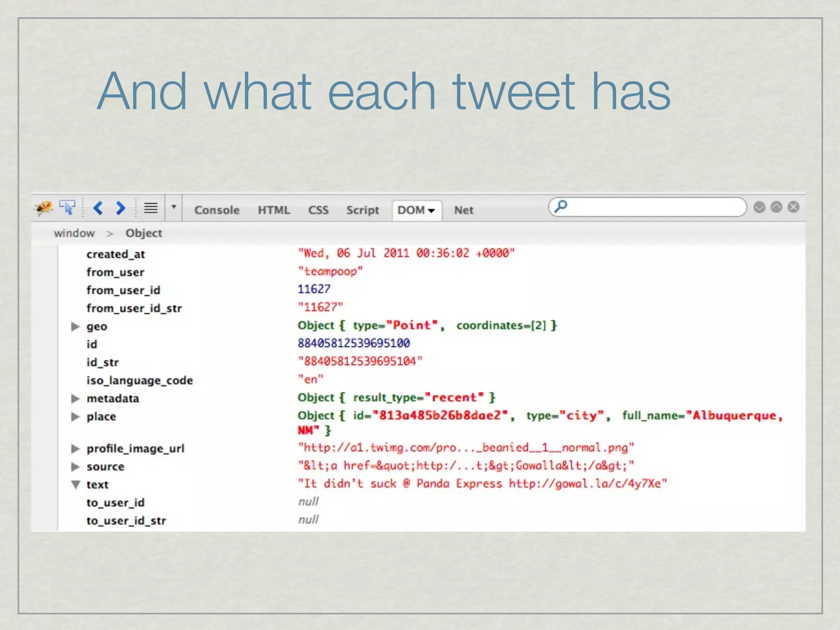Collapse the text property node
Image resolution: width=840 pixels, height=630 pixels.
75,485
